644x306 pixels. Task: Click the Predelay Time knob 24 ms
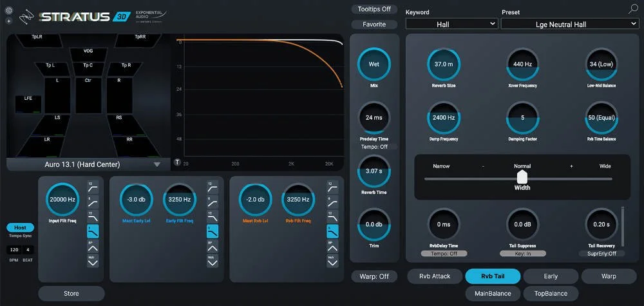pos(374,117)
